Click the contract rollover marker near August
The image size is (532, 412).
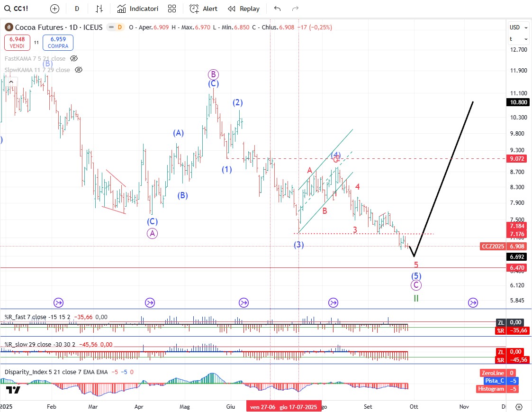[333, 302]
